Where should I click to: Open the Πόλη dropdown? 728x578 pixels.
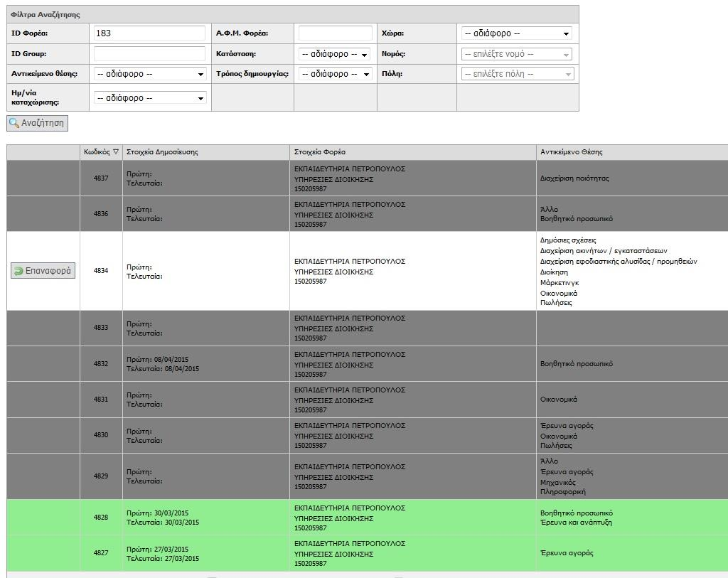coord(518,74)
